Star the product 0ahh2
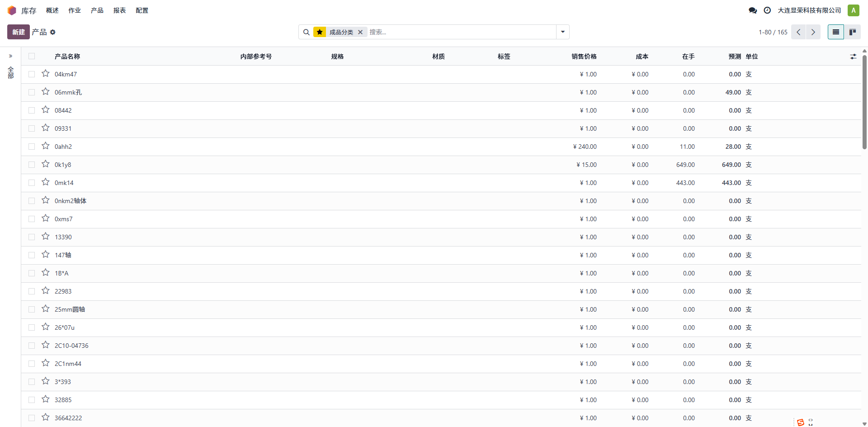The width and height of the screenshot is (868, 427). coord(46,146)
